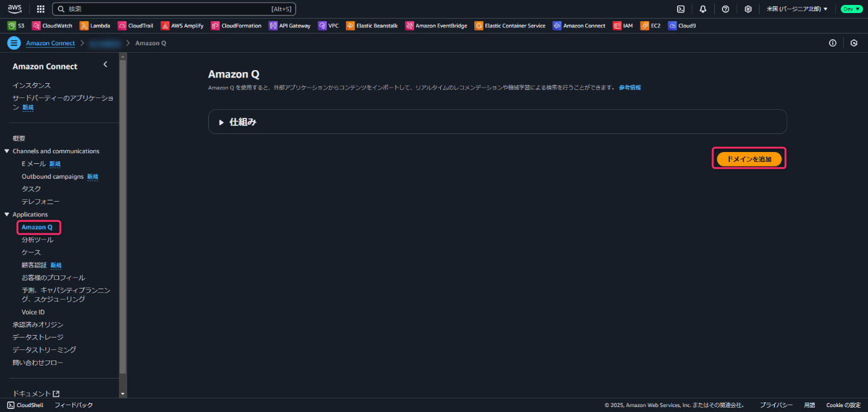868x412 pixels.
Task: Select ケース in sidebar
Action: (31, 253)
